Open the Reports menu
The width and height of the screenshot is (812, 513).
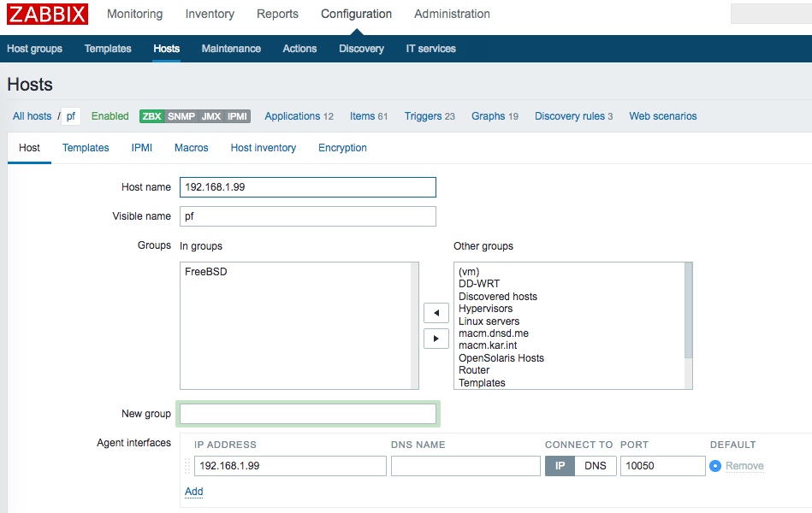(277, 14)
